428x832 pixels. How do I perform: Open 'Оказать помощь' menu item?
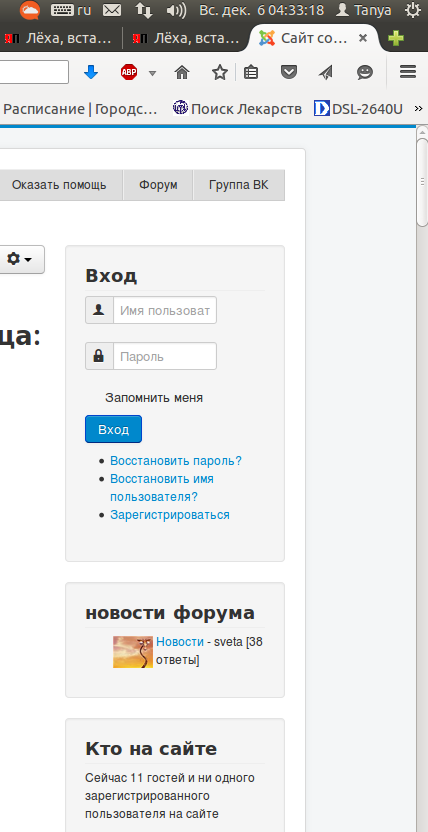(59, 185)
